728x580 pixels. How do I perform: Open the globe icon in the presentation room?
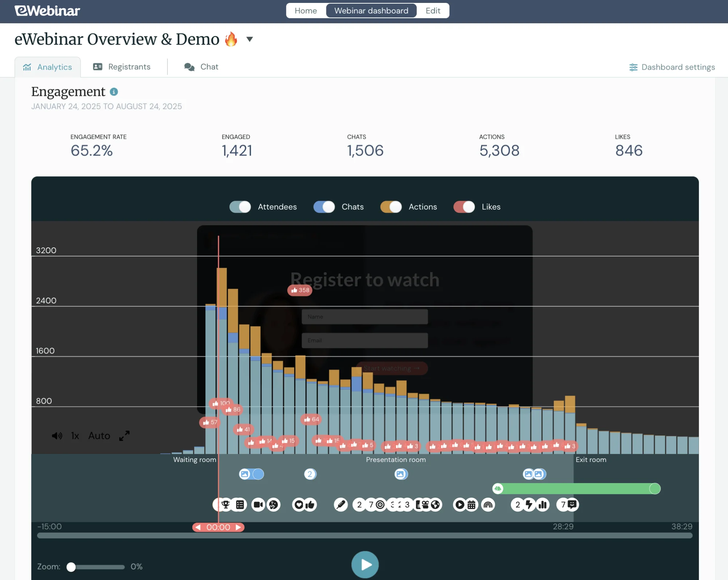point(434,505)
